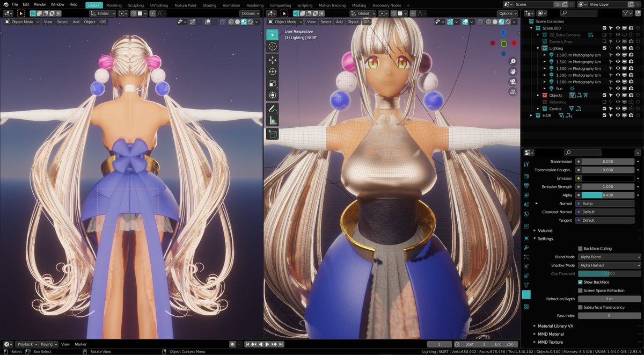
Task: Select the Measure tool in right viewport
Action: (x=272, y=120)
